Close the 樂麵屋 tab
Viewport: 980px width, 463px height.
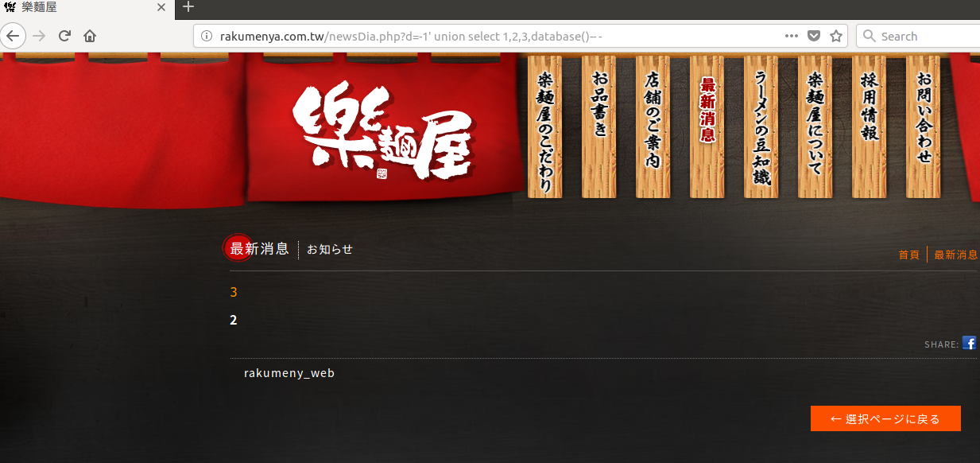coord(161,7)
